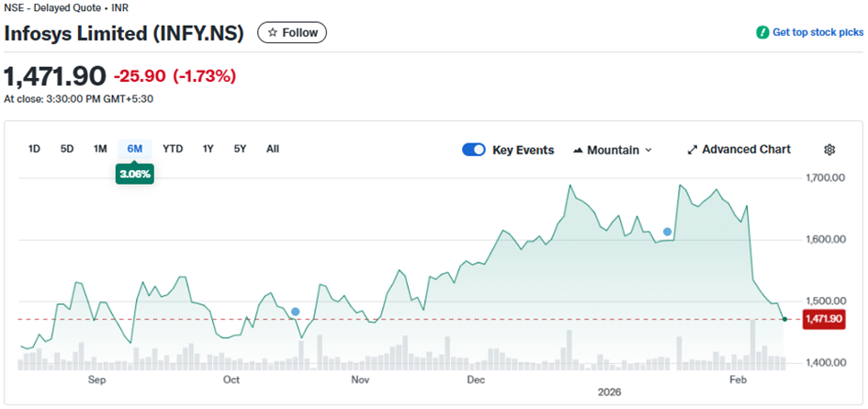Image resolution: width=868 pixels, height=409 pixels.
Task: Click the Advanced Chart expand arrows icon
Action: click(x=693, y=150)
